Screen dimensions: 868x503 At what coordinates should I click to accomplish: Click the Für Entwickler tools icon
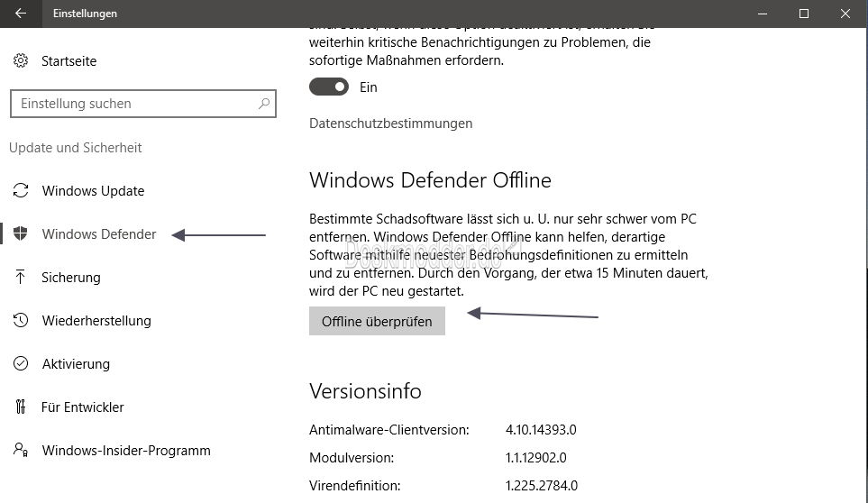click(x=21, y=407)
